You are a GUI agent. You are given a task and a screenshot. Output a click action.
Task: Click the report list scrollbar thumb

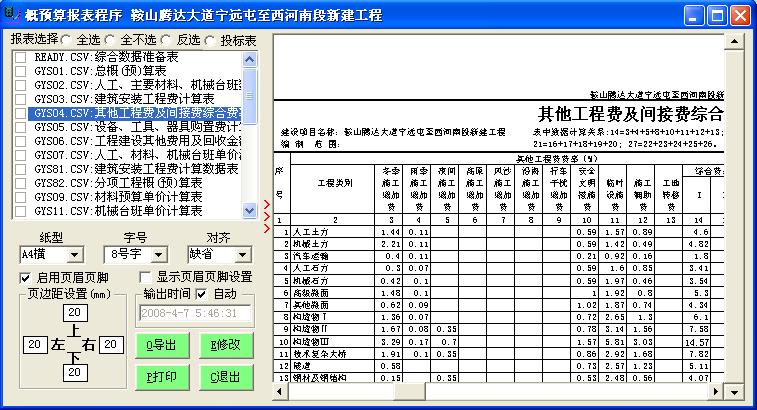tap(250, 96)
